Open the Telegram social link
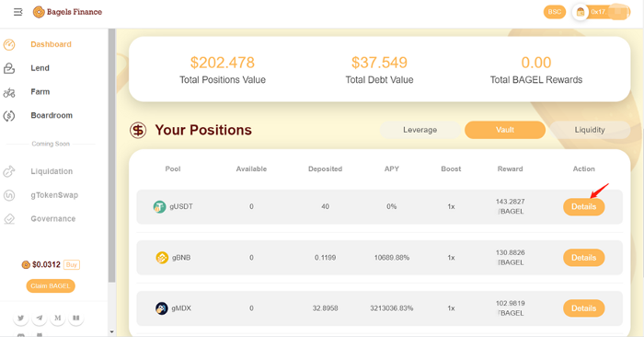 click(x=39, y=318)
